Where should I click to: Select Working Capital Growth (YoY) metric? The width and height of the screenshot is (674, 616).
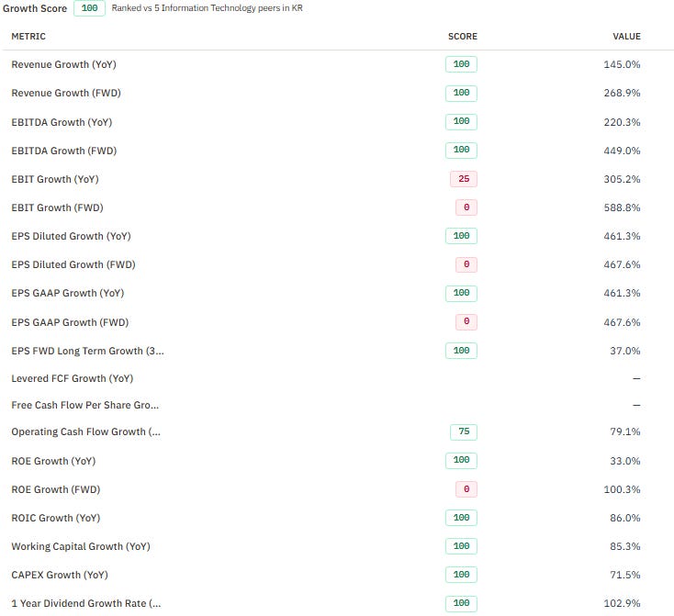(x=81, y=546)
